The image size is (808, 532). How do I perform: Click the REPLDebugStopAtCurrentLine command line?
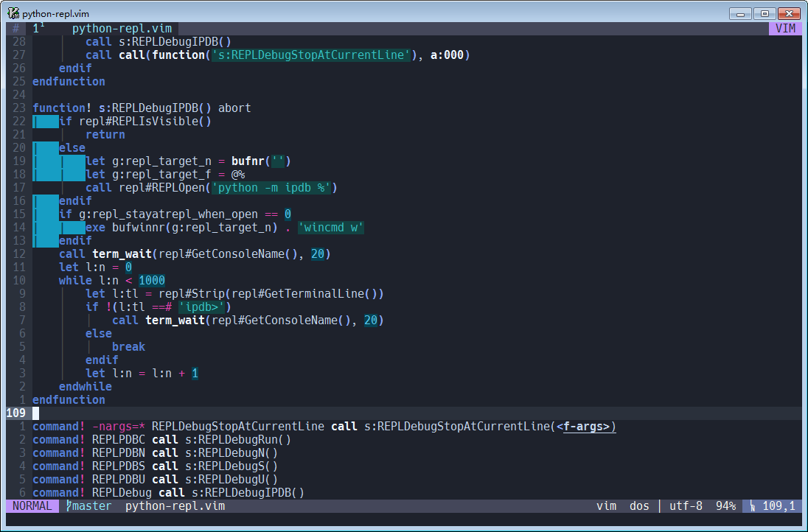(324, 427)
